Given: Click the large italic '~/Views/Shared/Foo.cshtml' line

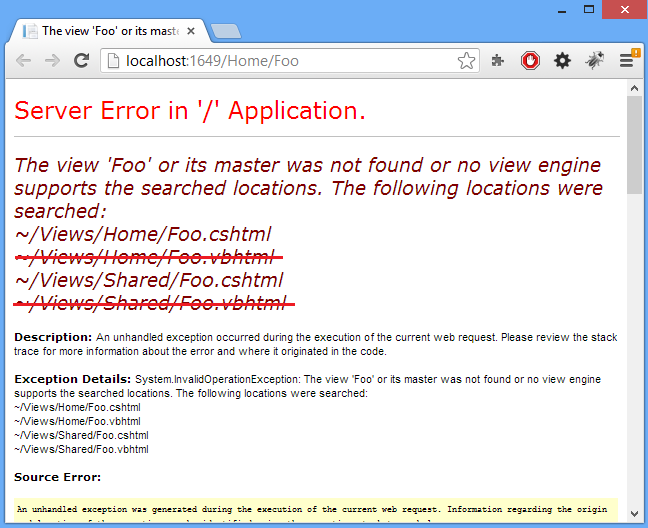Looking at the screenshot, I should click(x=149, y=281).
